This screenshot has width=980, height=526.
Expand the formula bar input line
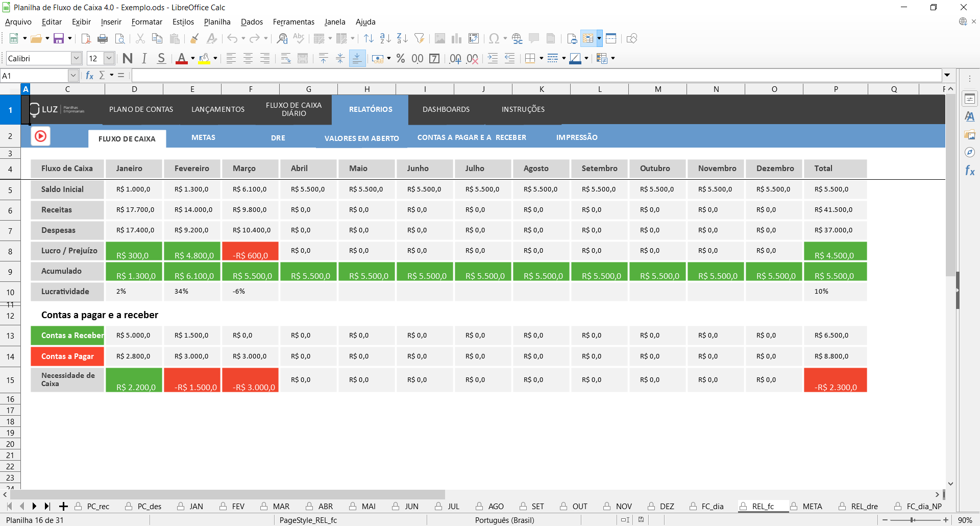[x=947, y=76]
